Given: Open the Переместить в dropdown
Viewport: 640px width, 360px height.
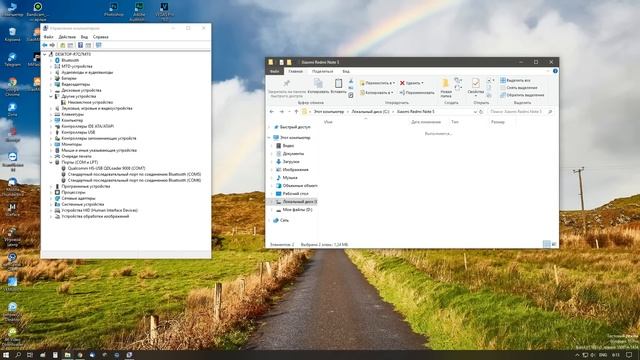Looking at the screenshot, I should [377, 83].
